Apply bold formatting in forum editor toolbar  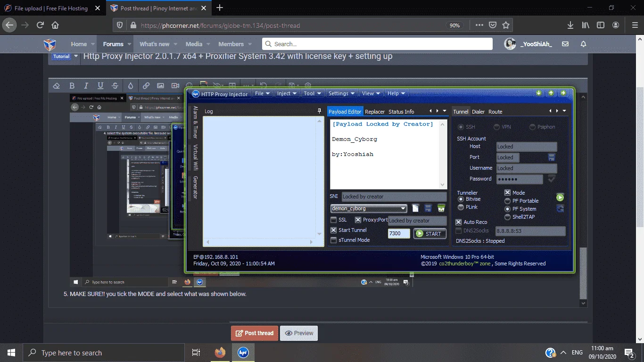72,86
